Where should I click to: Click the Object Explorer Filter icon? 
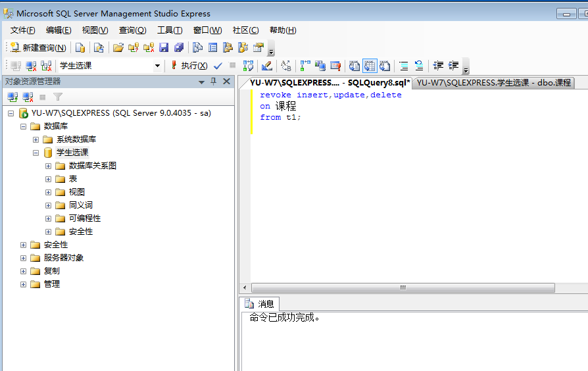pos(58,97)
